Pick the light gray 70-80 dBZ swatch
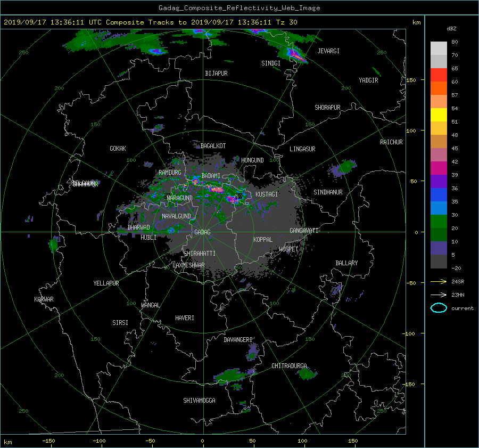479x448 pixels. [x=439, y=48]
